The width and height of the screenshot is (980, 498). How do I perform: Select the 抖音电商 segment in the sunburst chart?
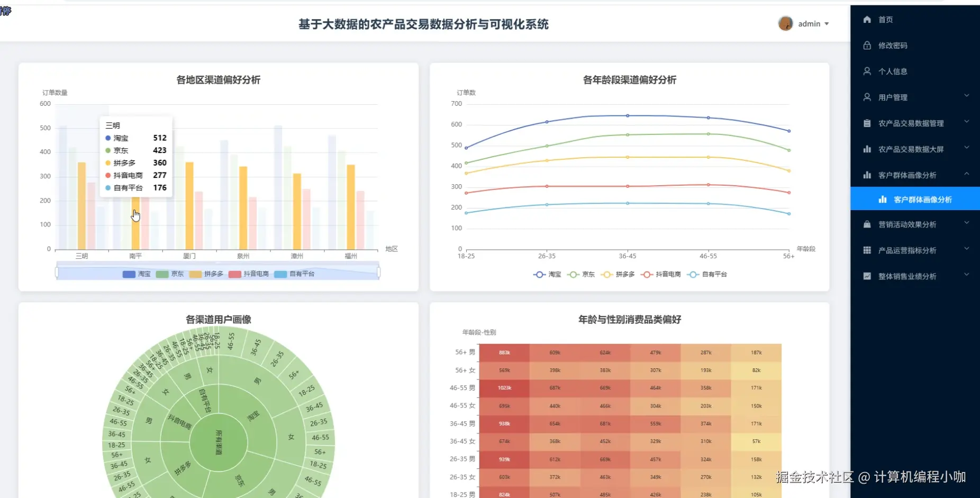pos(179,421)
